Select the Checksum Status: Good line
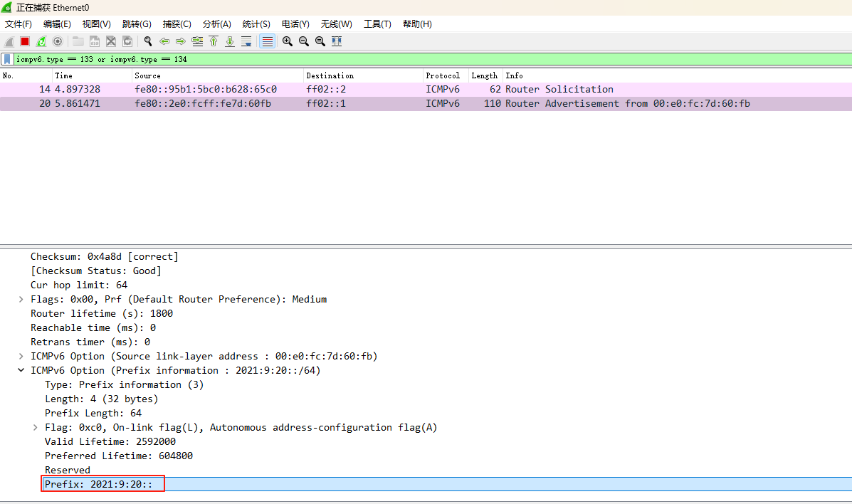This screenshot has width=852, height=504. coord(95,271)
